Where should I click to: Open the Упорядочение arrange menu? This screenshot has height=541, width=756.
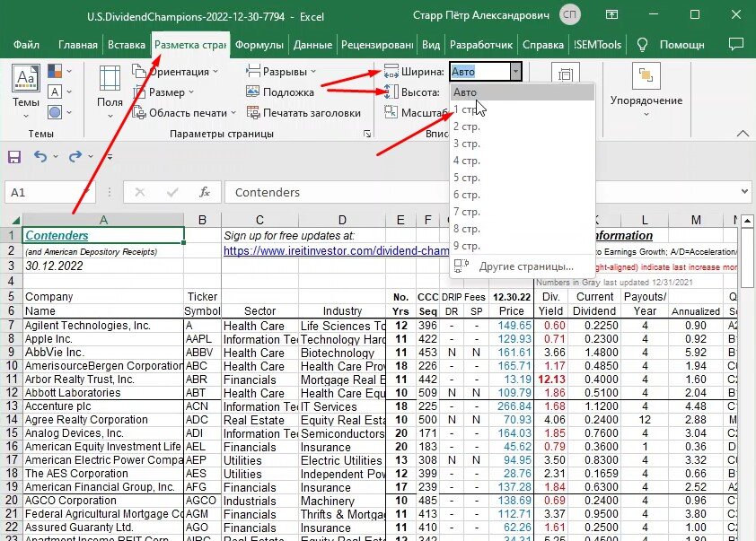coord(646,92)
